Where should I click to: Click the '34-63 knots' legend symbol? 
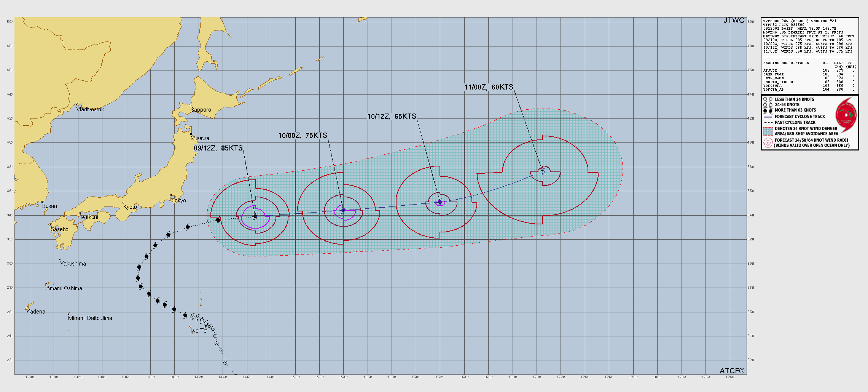click(768, 105)
